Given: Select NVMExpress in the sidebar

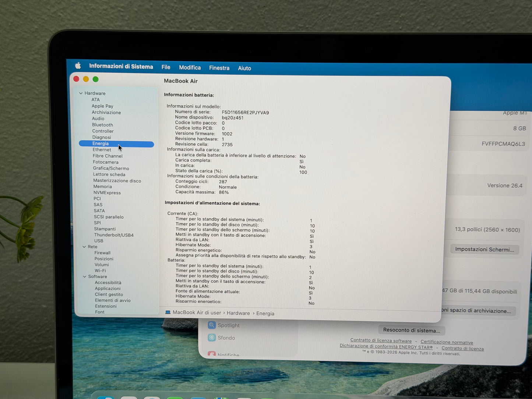Looking at the screenshot, I should coord(107,193).
